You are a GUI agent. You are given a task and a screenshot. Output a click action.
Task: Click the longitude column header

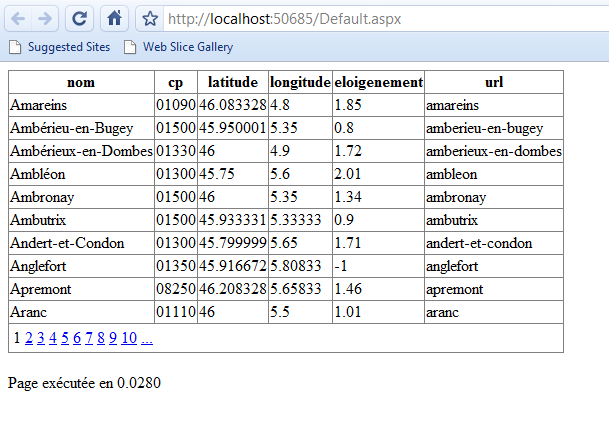tap(300, 82)
